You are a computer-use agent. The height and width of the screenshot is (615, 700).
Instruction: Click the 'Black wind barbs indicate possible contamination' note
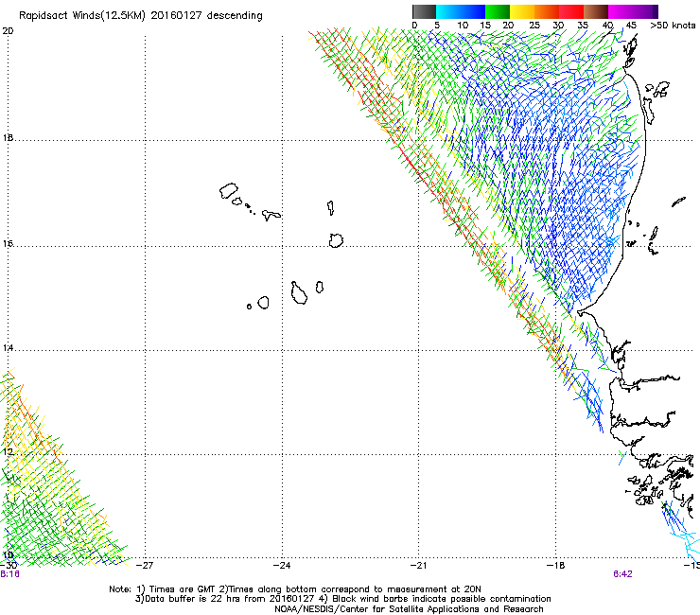coord(442,599)
